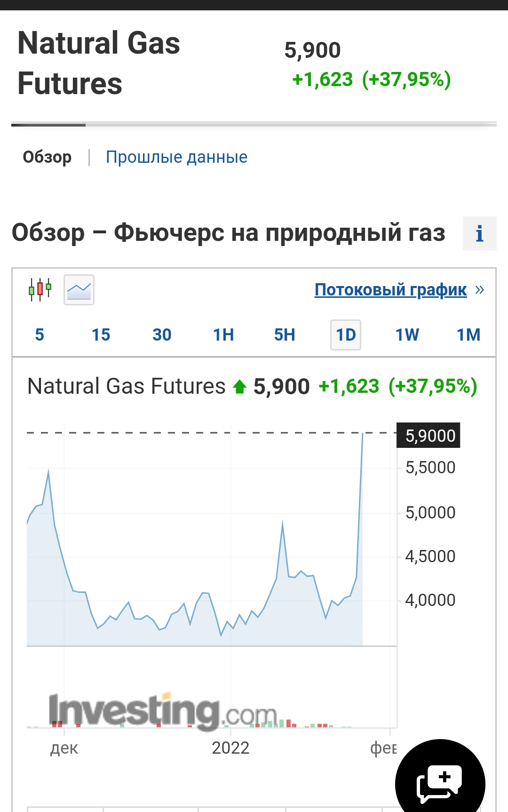Select the 1D timeframe button
Screen dimensions: 508x812
(346, 335)
